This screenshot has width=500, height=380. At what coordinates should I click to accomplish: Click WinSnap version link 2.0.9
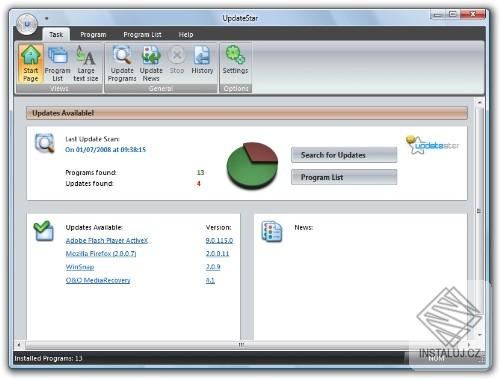coord(213,267)
